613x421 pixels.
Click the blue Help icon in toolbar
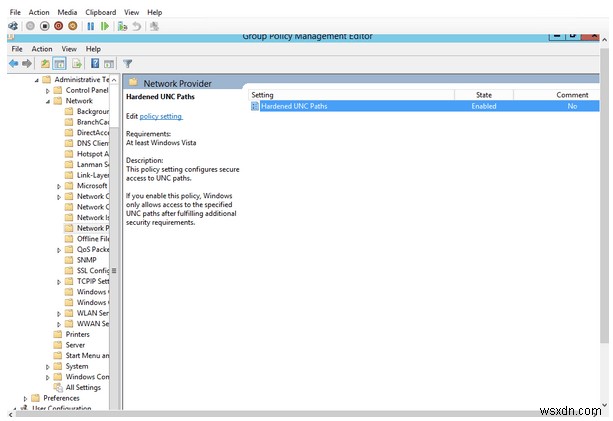[x=94, y=63]
